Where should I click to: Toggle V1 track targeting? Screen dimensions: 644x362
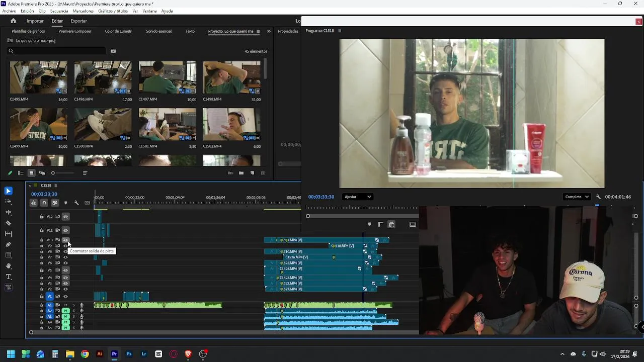click(x=49, y=297)
